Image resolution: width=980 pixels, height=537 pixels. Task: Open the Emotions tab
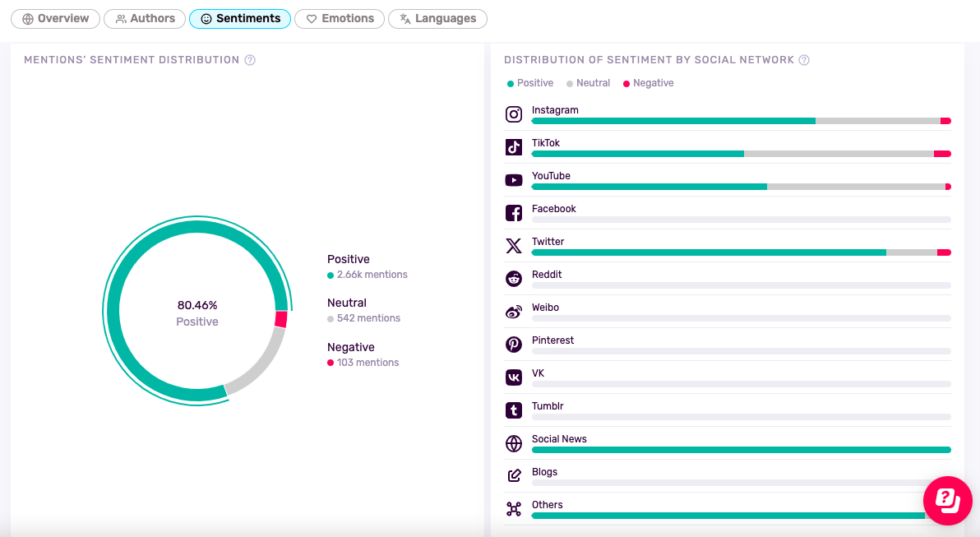coord(340,19)
